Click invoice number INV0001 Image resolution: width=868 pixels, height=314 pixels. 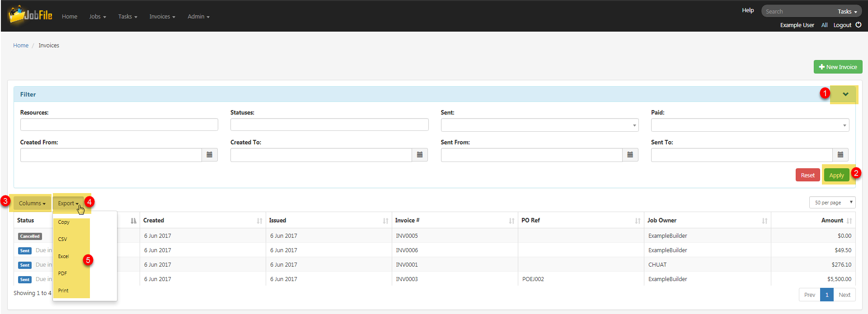[407, 264]
